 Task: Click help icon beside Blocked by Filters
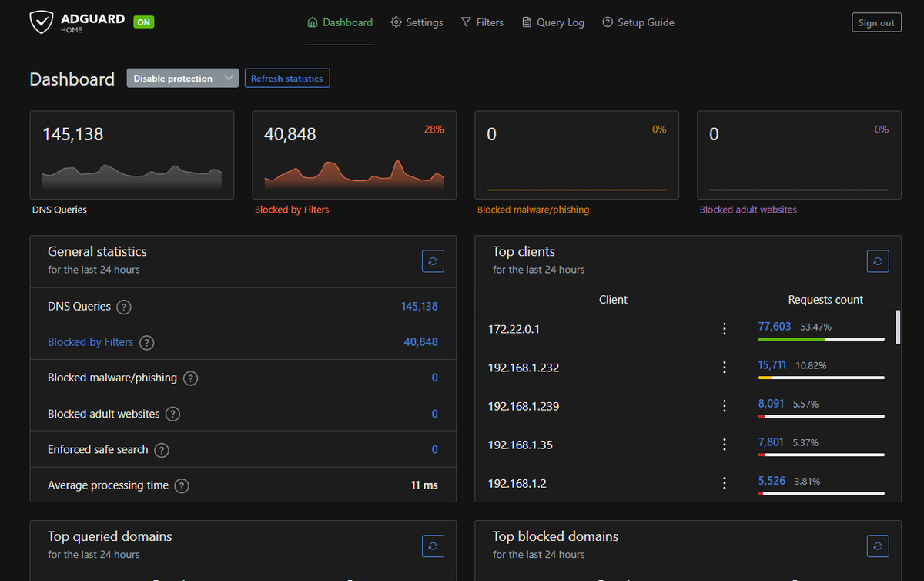[146, 343]
